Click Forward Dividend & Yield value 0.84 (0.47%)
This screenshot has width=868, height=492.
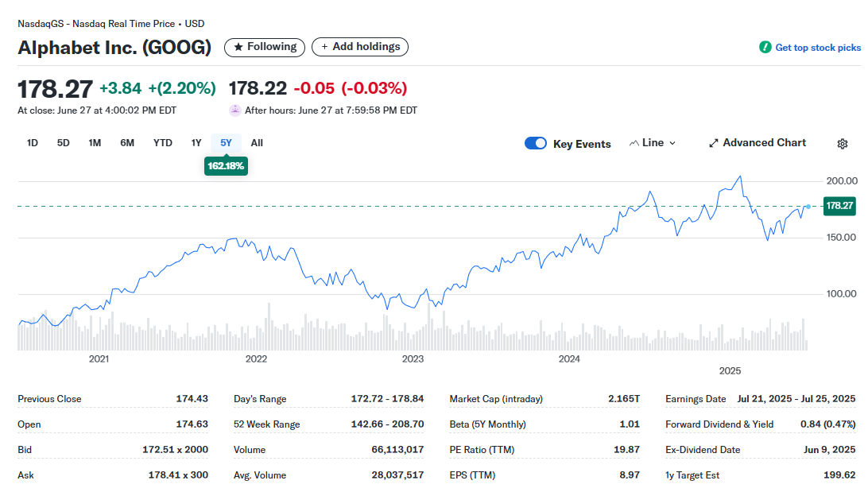(828, 424)
